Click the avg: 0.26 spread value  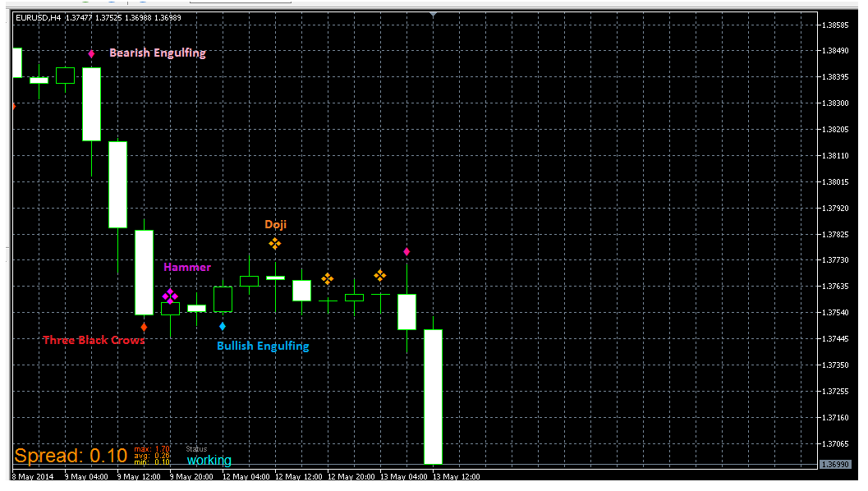pos(152,456)
